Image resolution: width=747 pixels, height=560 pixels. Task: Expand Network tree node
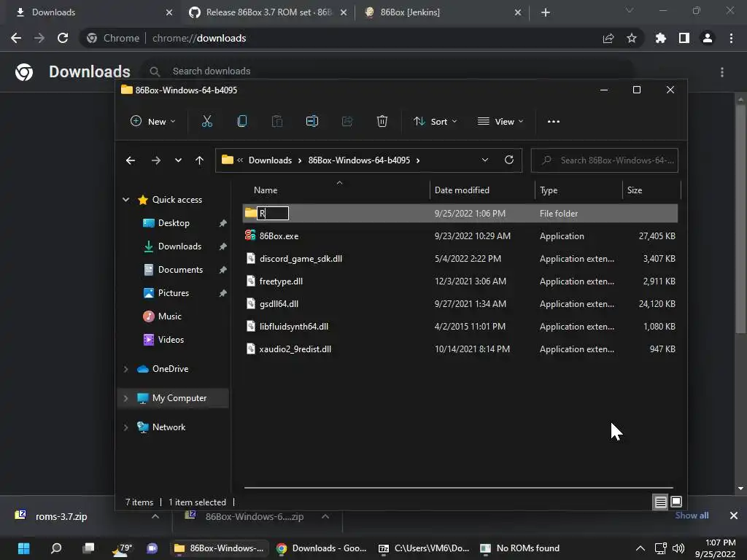click(125, 427)
